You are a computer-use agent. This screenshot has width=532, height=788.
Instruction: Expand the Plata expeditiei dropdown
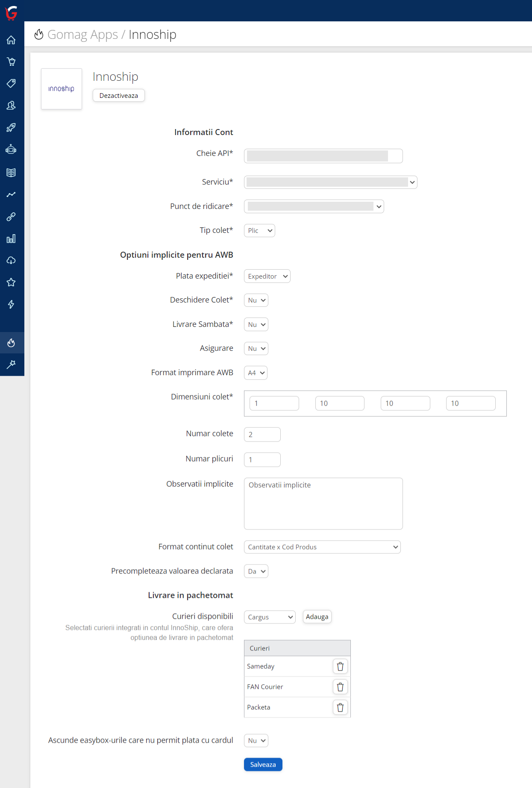coord(267,276)
